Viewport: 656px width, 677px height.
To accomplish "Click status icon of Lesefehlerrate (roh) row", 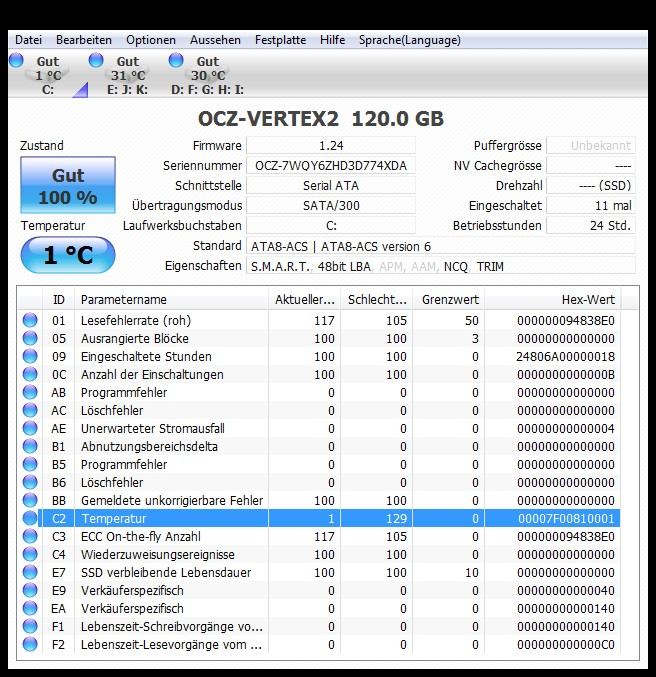I will pyautogui.click(x=30, y=320).
